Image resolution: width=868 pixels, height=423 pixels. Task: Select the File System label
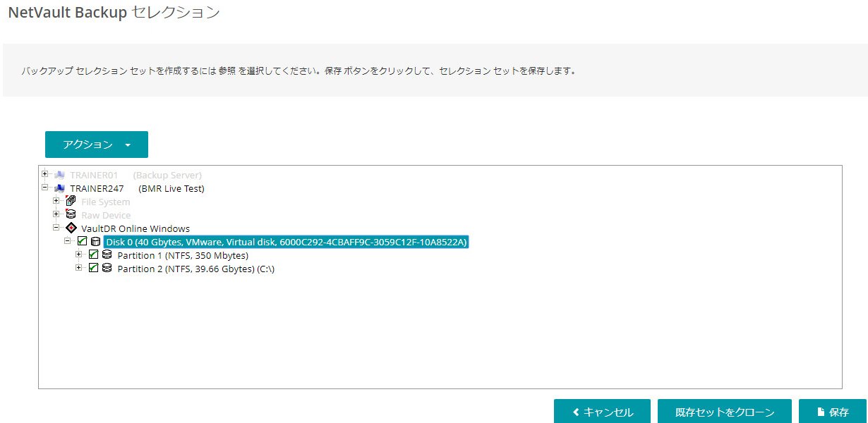point(106,202)
